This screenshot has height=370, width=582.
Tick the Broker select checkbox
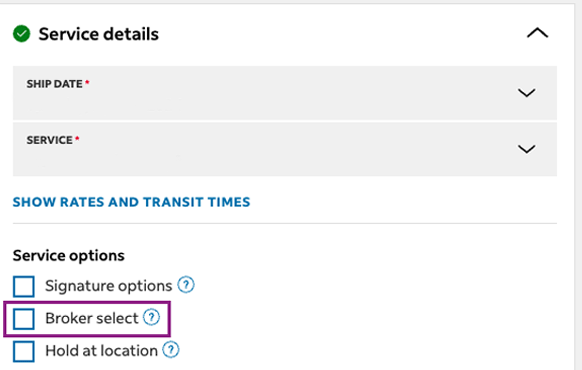click(x=24, y=319)
